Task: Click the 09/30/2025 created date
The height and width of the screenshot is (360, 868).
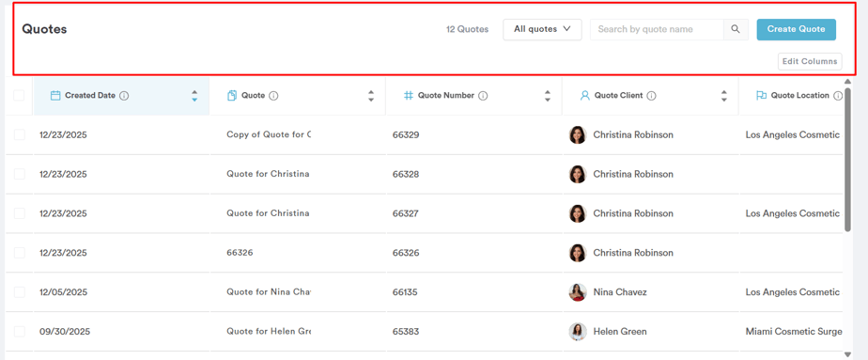Action: click(65, 332)
